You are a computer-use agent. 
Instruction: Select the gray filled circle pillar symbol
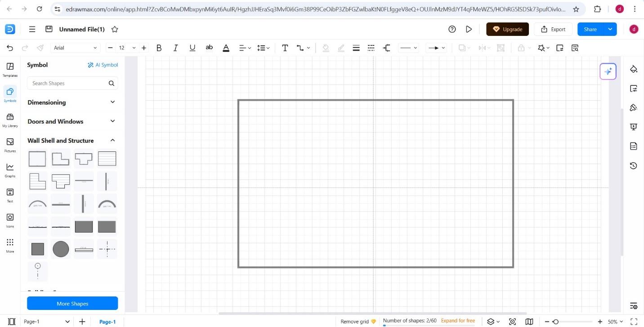pos(61,249)
